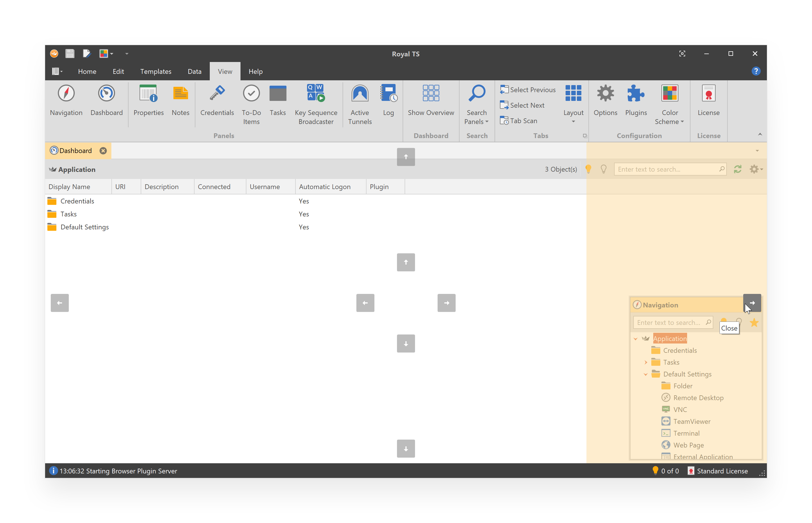Open the title bar color scheme dropdown arrow
The height and width of the screenshot is (523, 812).
pyautogui.click(x=111, y=54)
